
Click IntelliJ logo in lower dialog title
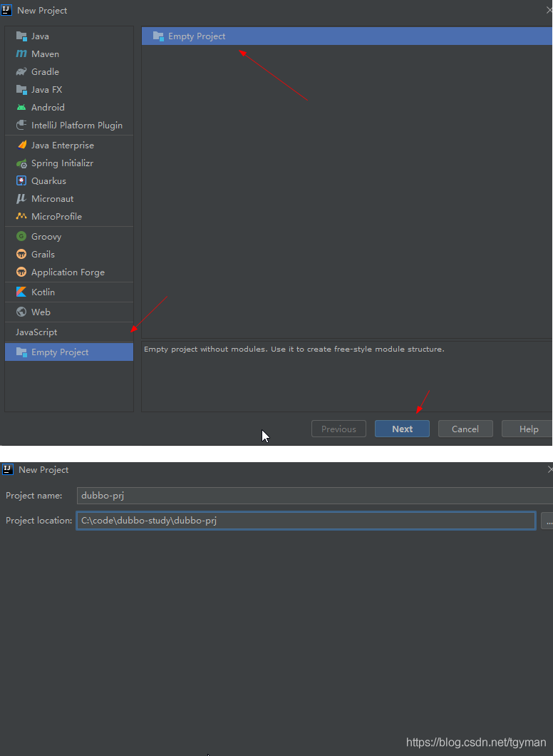click(x=8, y=469)
